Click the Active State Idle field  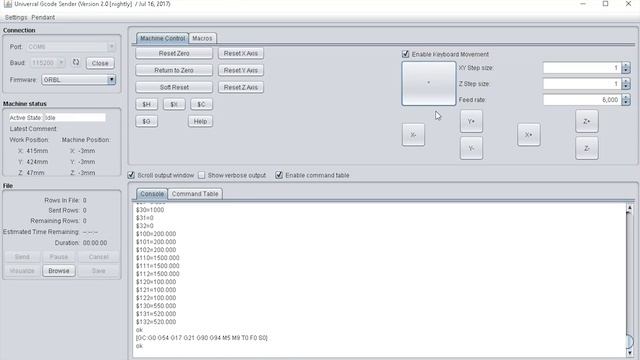click(75, 118)
